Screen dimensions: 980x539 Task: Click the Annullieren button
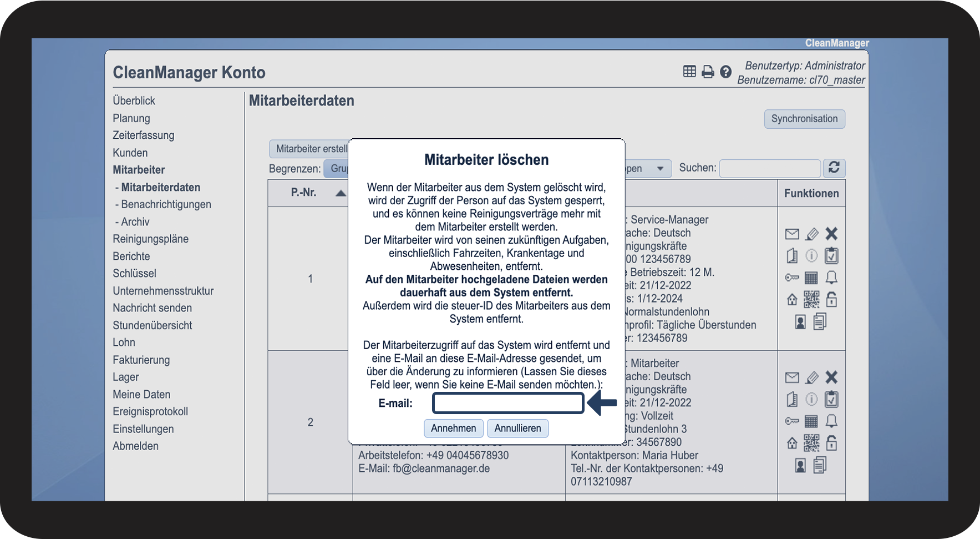517,428
